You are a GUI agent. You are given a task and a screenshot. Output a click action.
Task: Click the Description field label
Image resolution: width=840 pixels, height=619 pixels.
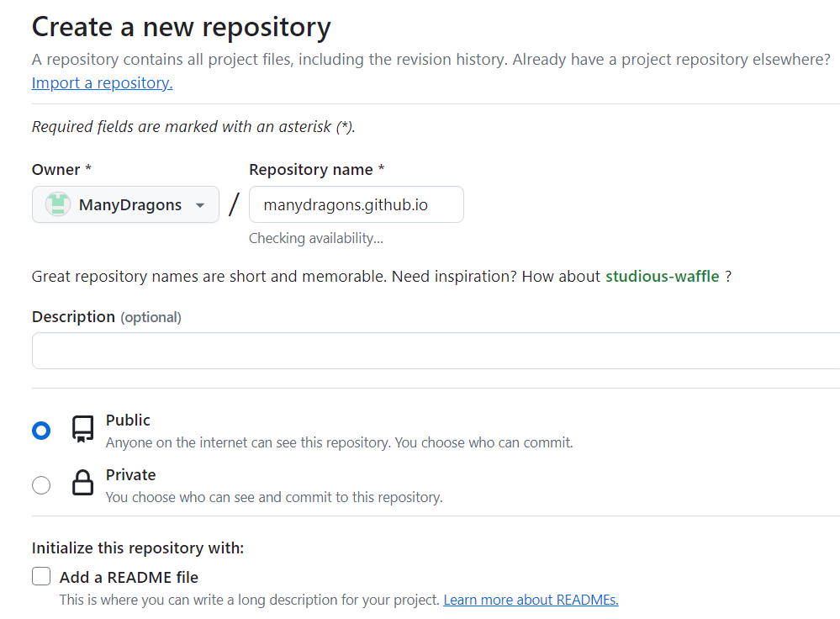73,316
